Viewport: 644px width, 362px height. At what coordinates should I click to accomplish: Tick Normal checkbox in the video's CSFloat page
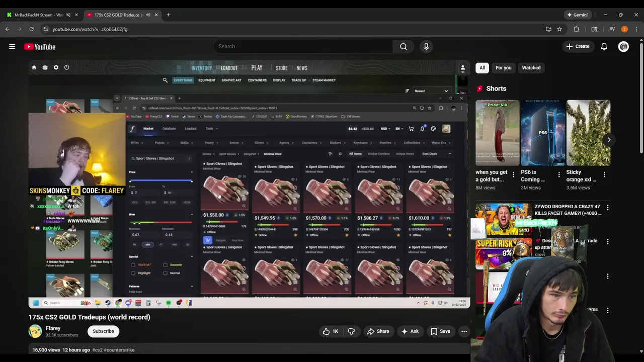pos(165,273)
